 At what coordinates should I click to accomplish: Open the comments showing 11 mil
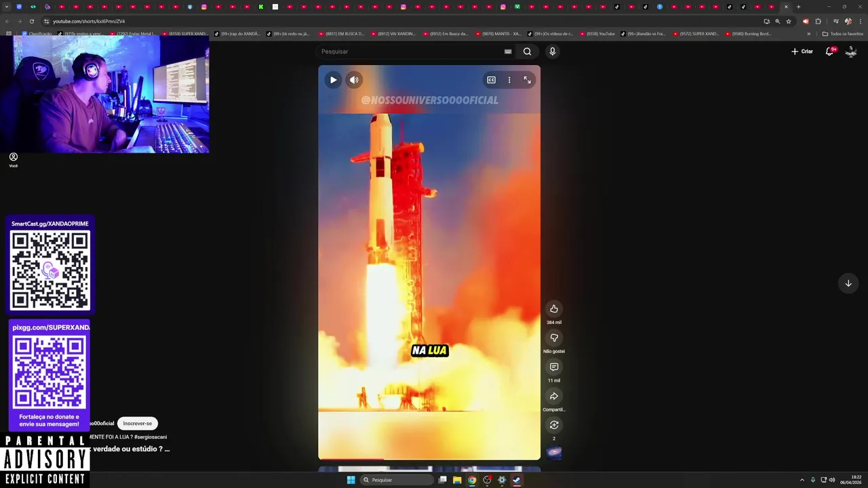pos(554,367)
